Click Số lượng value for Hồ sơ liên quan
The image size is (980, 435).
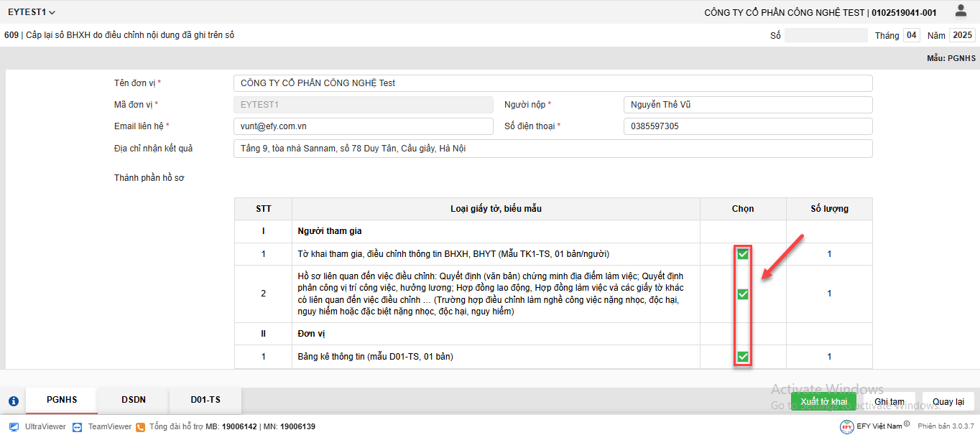(829, 294)
